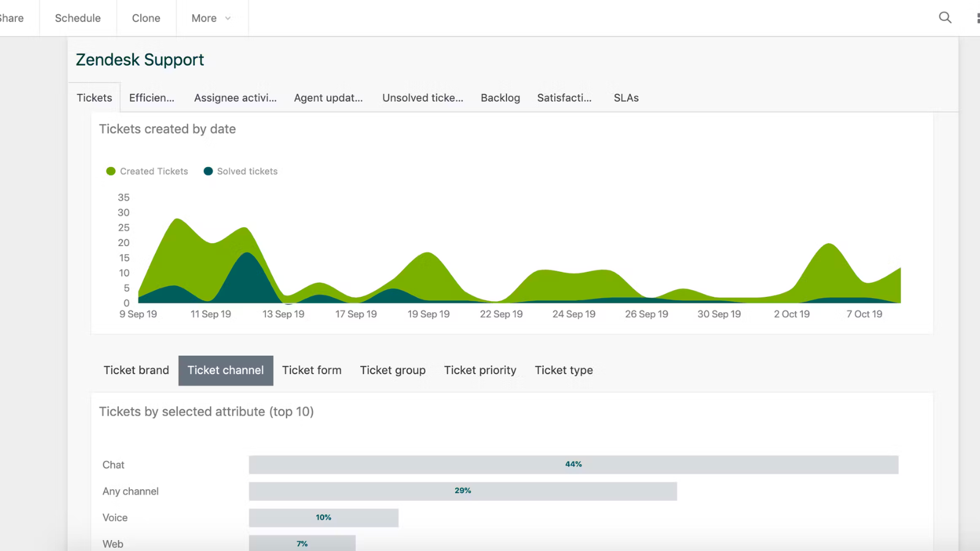Viewport: 980px width, 551px height.
Task: Click the 9 Sep 19 axis label
Action: click(138, 314)
